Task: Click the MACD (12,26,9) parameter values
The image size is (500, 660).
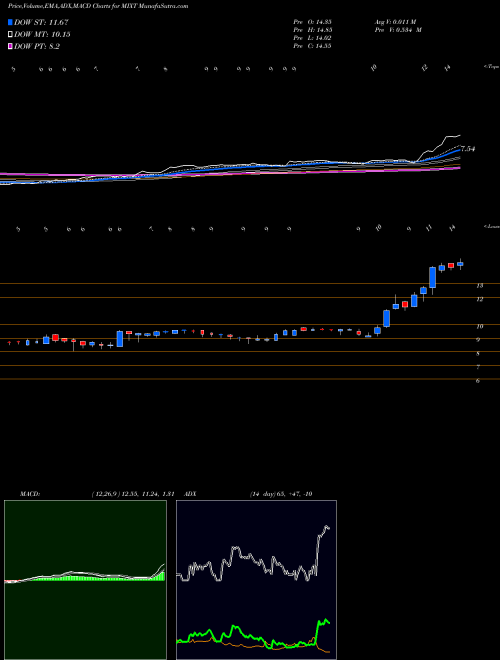Action: 133,494
